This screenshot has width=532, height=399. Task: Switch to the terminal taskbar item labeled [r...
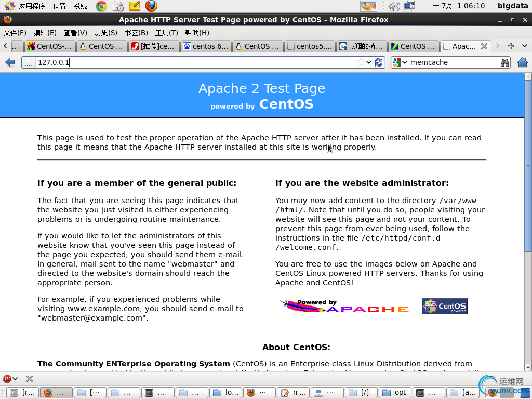(x=23, y=393)
